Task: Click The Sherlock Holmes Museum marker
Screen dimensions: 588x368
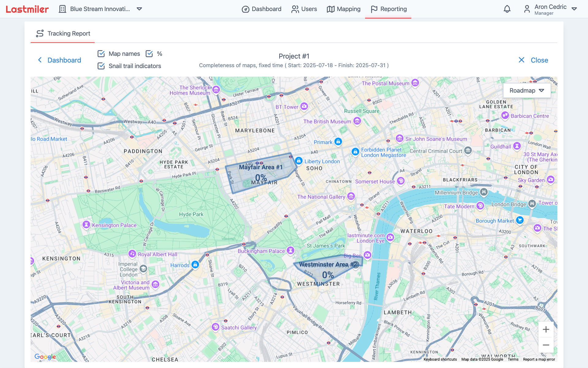Action: (x=216, y=90)
